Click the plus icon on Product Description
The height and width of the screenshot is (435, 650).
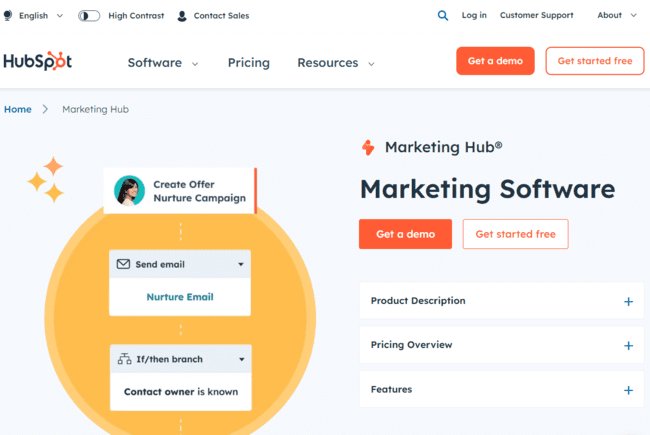tap(628, 301)
